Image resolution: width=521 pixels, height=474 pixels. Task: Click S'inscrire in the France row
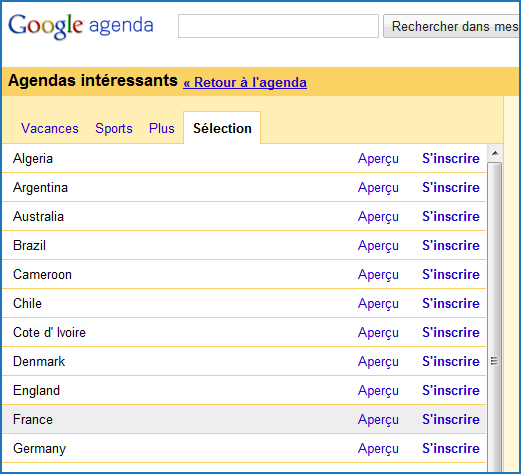coord(451,419)
